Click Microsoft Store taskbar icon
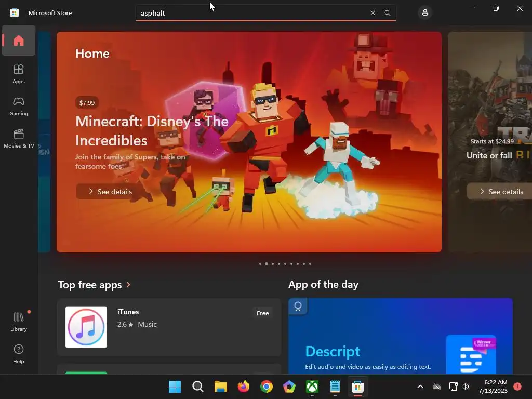The image size is (532, 399). point(357,387)
